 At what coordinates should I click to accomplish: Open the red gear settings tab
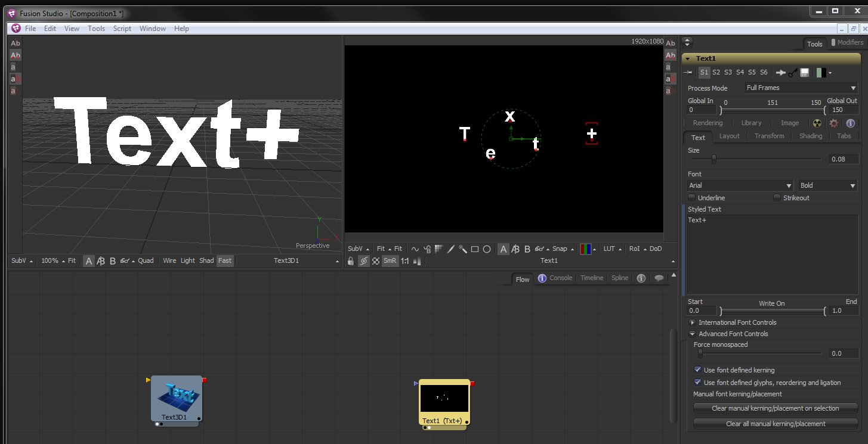(834, 123)
